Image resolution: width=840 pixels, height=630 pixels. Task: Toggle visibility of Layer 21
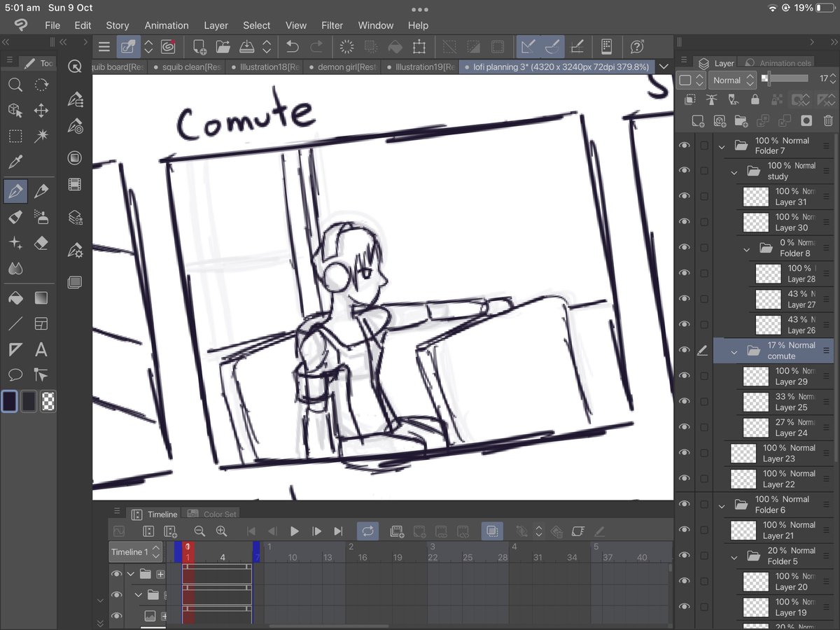pos(684,530)
